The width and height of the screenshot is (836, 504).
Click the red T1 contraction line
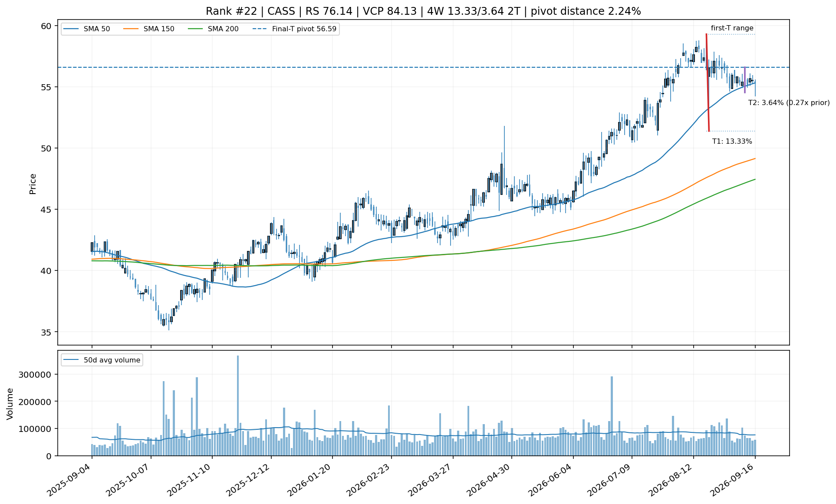[x=708, y=82]
